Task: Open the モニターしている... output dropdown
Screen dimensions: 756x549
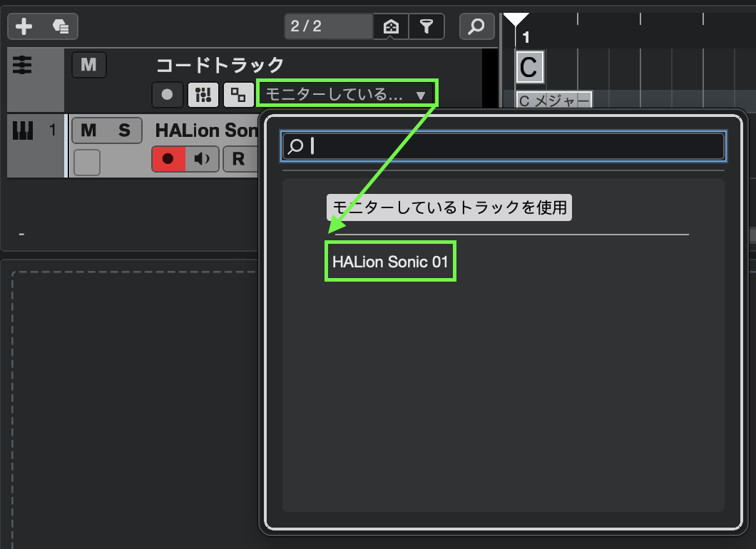Action: [x=347, y=94]
